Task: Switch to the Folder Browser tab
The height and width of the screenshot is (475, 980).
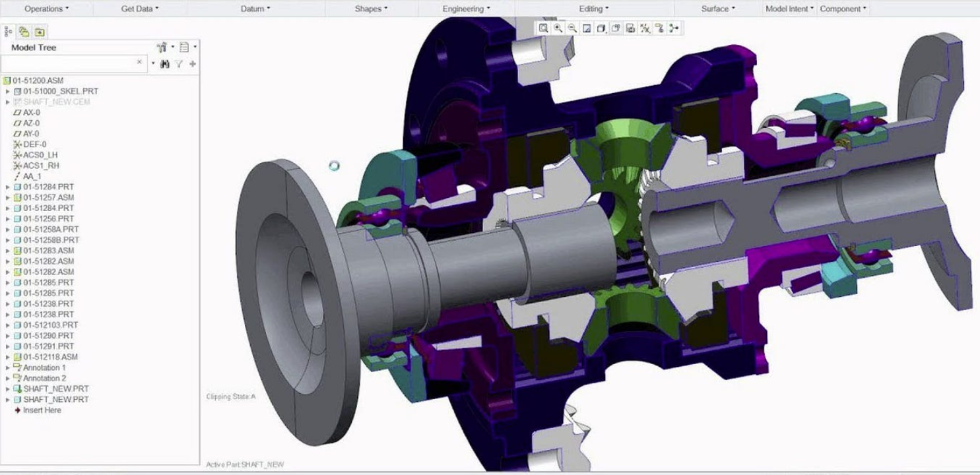Action: (x=24, y=32)
